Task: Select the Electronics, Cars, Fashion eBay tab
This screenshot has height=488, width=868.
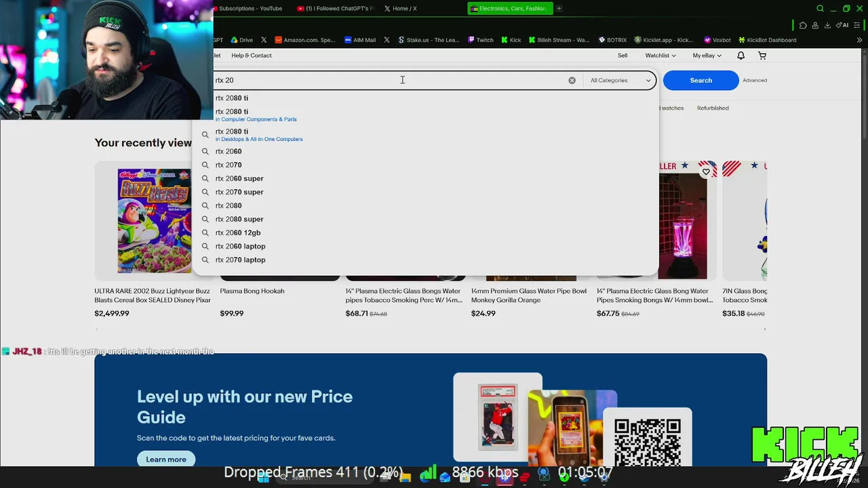Action: [509, 8]
